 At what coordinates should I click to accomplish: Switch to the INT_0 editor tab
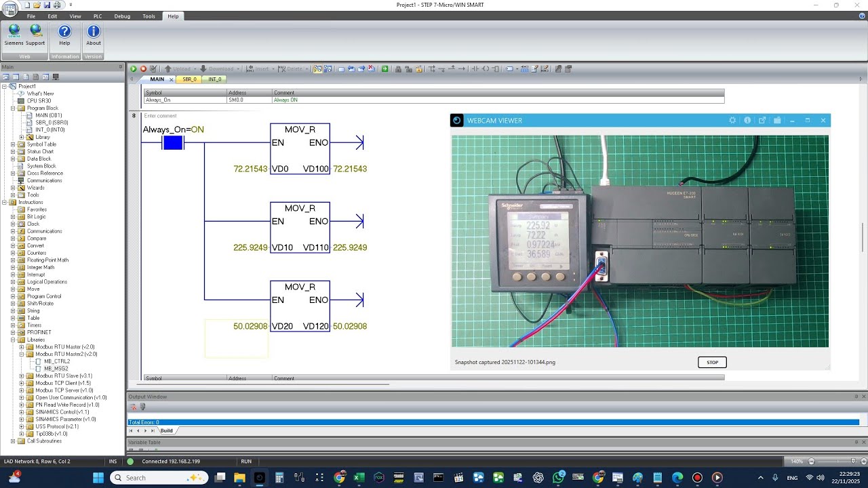215,79
